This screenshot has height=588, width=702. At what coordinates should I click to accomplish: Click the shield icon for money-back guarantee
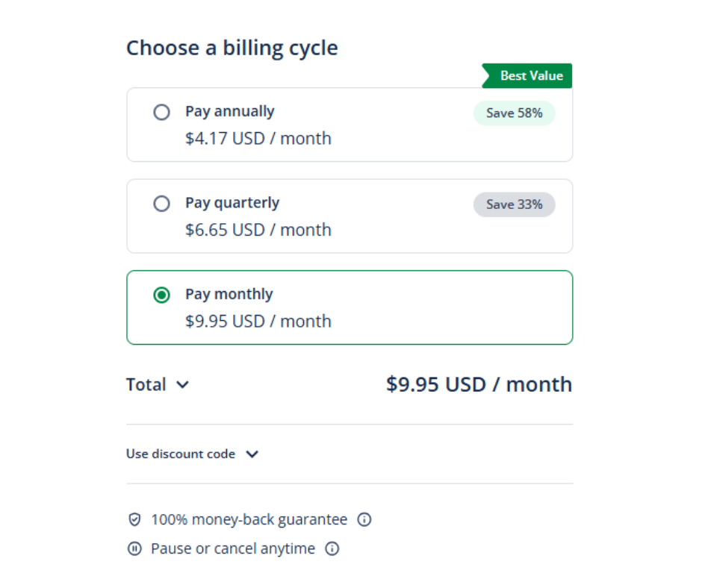click(134, 519)
